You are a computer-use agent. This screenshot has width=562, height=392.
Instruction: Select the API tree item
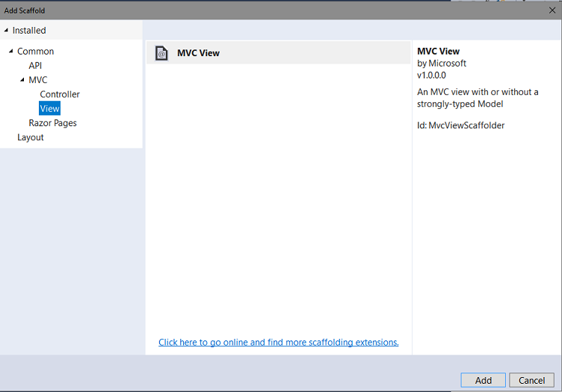coord(35,66)
